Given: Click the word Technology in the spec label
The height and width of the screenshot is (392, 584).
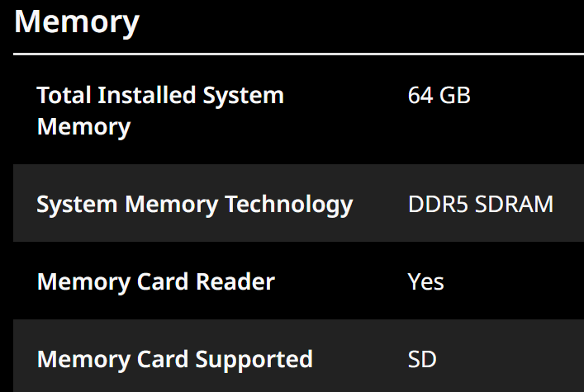Looking at the screenshot, I should 289,205.
